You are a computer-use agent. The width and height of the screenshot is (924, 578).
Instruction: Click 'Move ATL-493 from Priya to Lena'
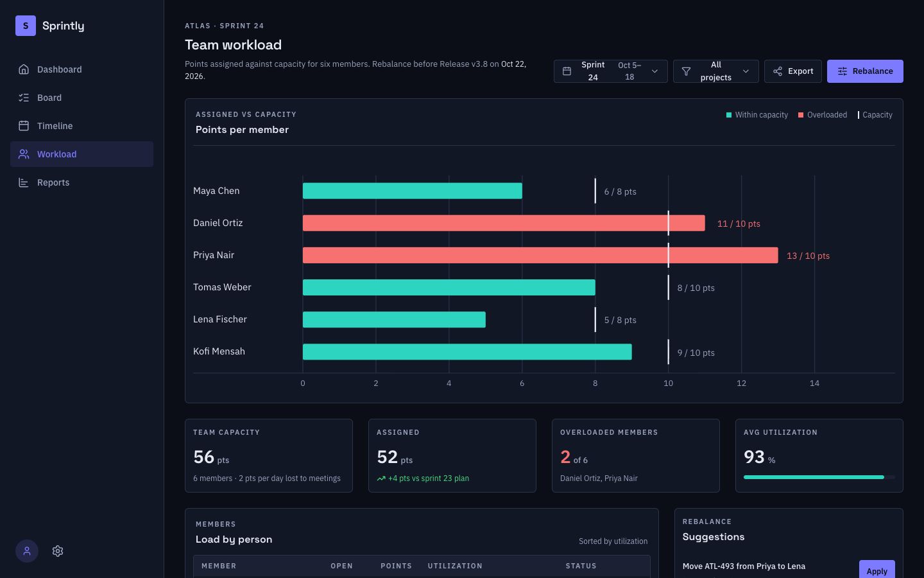tap(744, 566)
